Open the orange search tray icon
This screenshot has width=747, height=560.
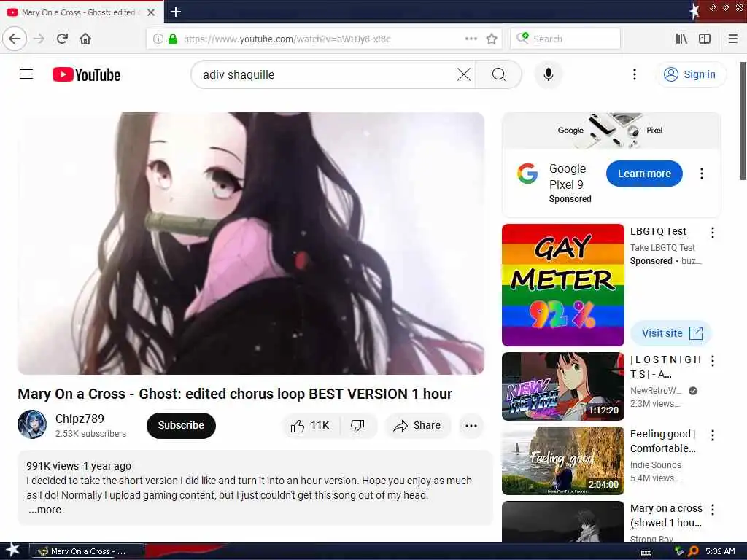pyautogui.click(x=693, y=551)
